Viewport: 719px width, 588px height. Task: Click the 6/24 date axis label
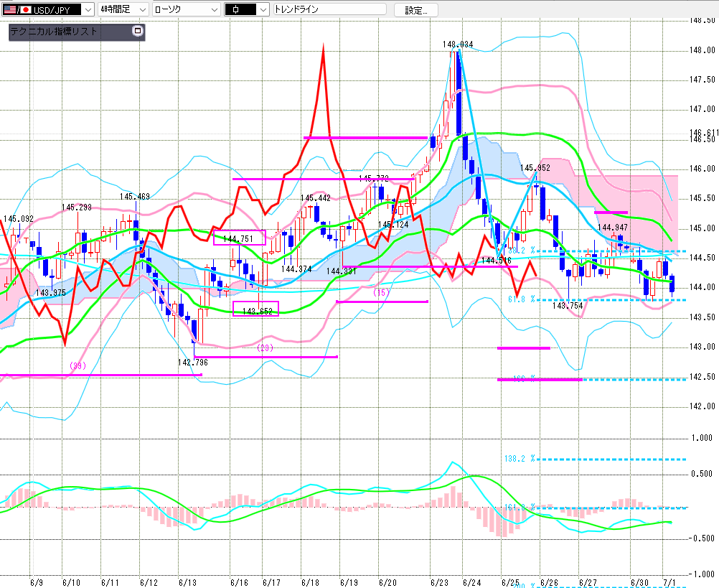point(472,582)
